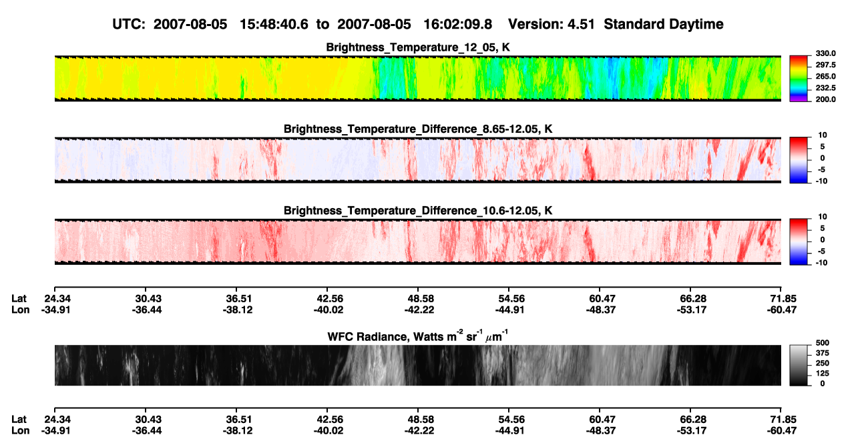
Task: Click the 10.6-12.05 difference image strip
Action: coord(418,241)
